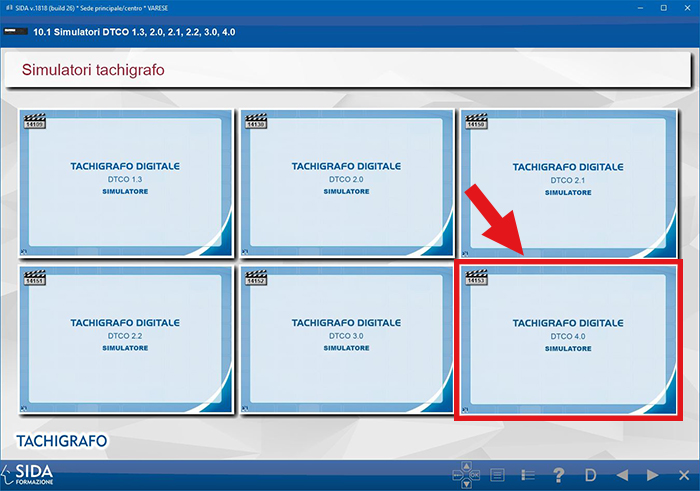This screenshot has width=700, height=491.
Task: Launch the DTCO 2.2 simulator slide
Action: pyautogui.click(x=126, y=336)
